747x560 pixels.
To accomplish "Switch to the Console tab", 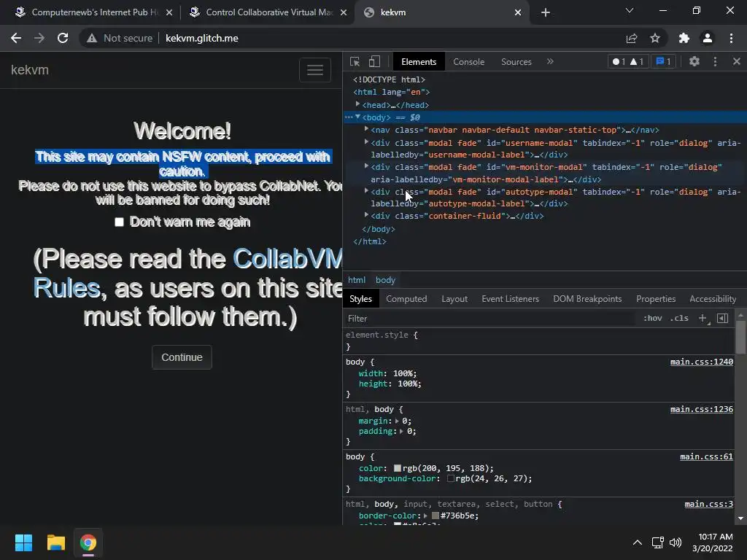I will [x=469, y=62].
